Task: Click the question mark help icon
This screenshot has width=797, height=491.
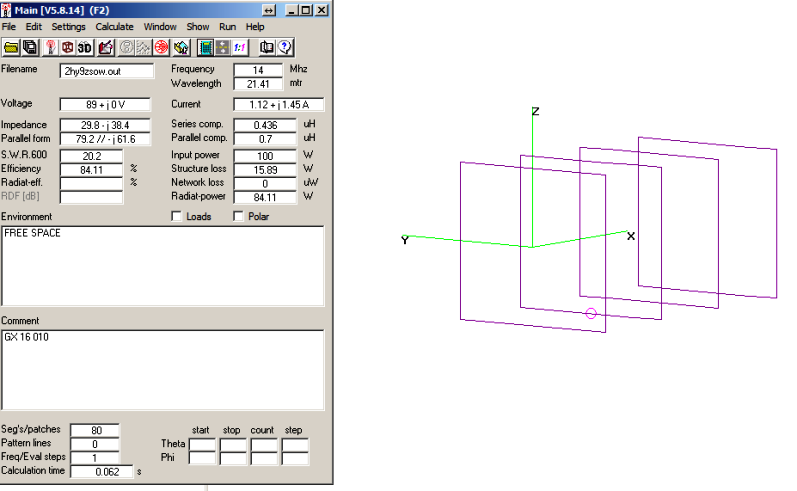Action: 285,48
